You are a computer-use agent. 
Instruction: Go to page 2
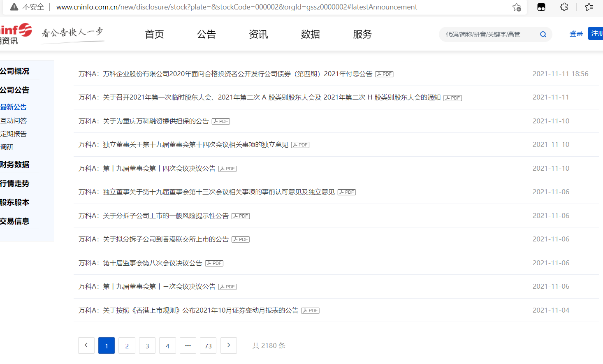127,345
